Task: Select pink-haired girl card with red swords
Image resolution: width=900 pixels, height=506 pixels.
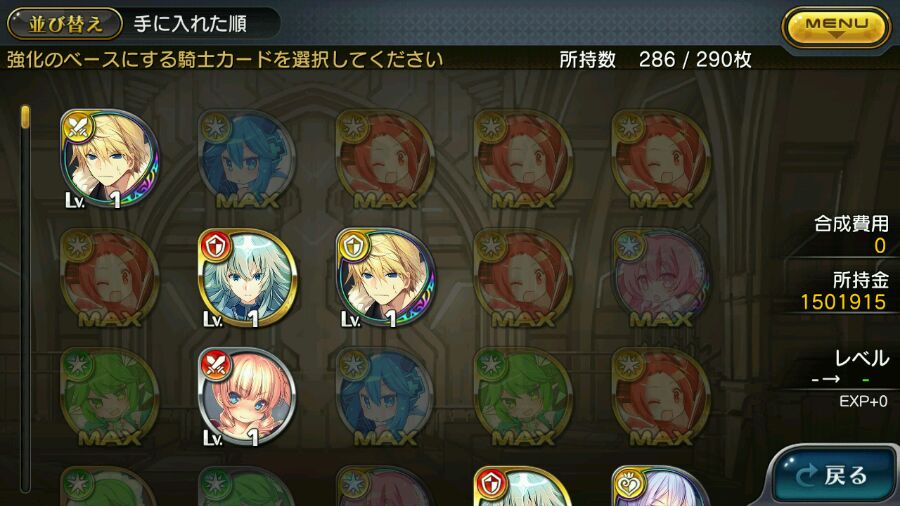Action: coord(247,396)
